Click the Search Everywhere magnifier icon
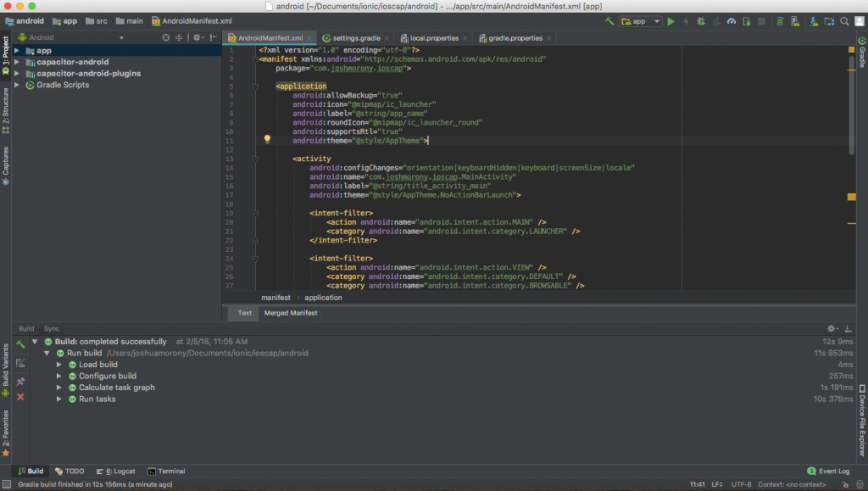 coord(844,20)
